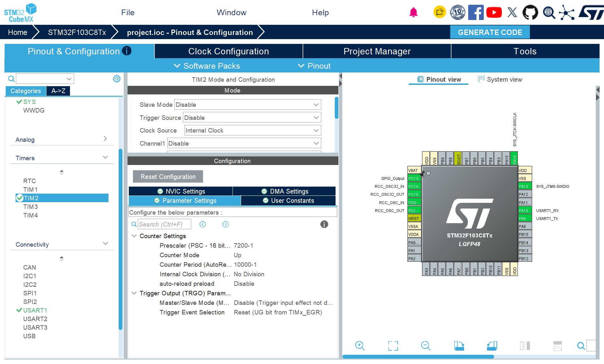604x364 pixels.
Task: Open the Clock Source dropdown
Action: click(x=253, y=130)
